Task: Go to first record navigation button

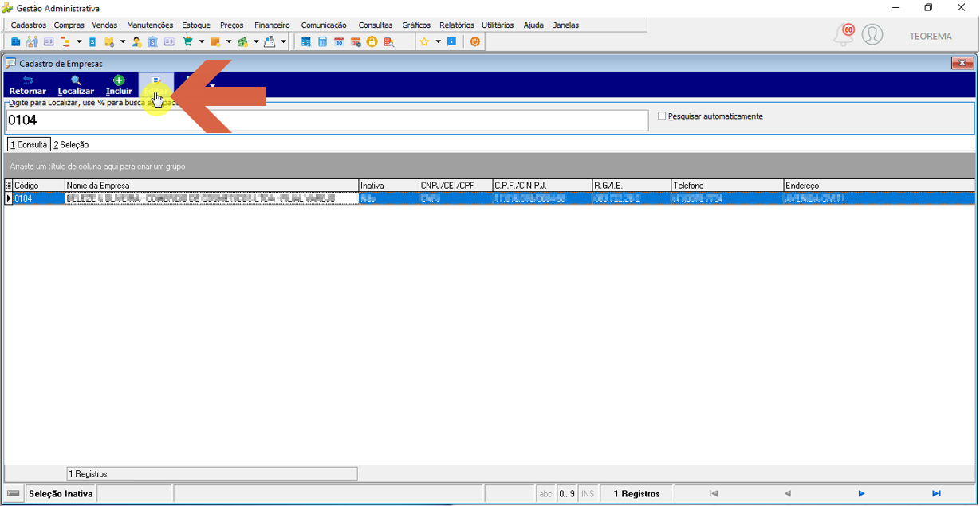Action: (713, 494)
